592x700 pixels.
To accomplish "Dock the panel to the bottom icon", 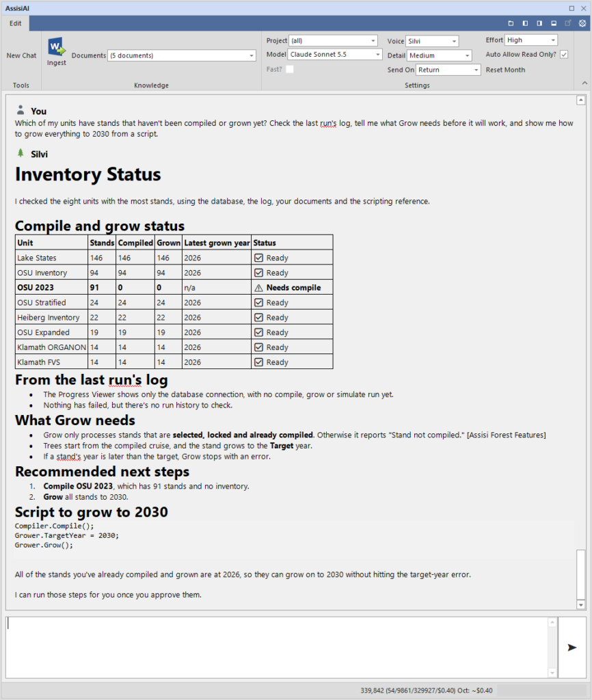I will 554,23.
